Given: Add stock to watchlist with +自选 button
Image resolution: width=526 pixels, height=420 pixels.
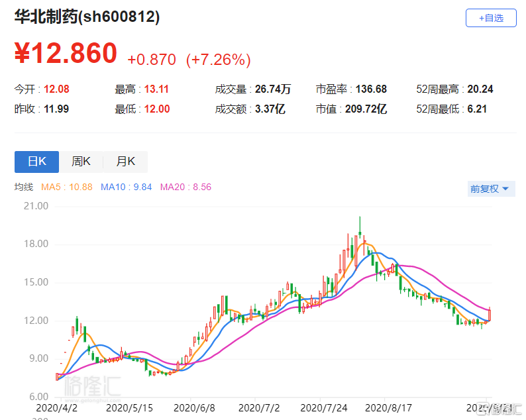Looking at the screenshot, I should click(x=491, y=18).
